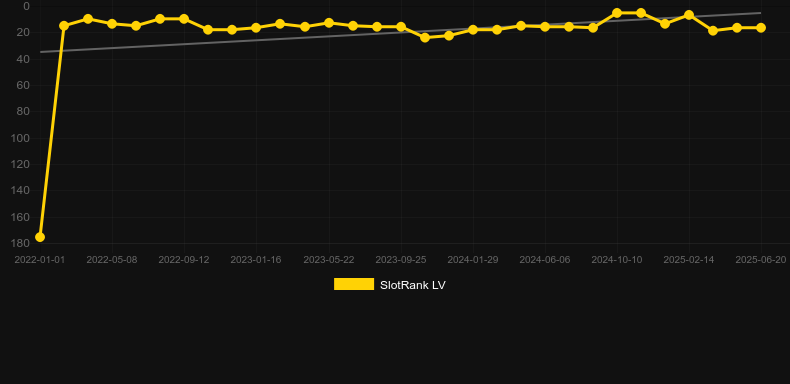Click the 2022-09-12 x-axis label
Viewport: 790px width, 384px height.
coord(184,260)
